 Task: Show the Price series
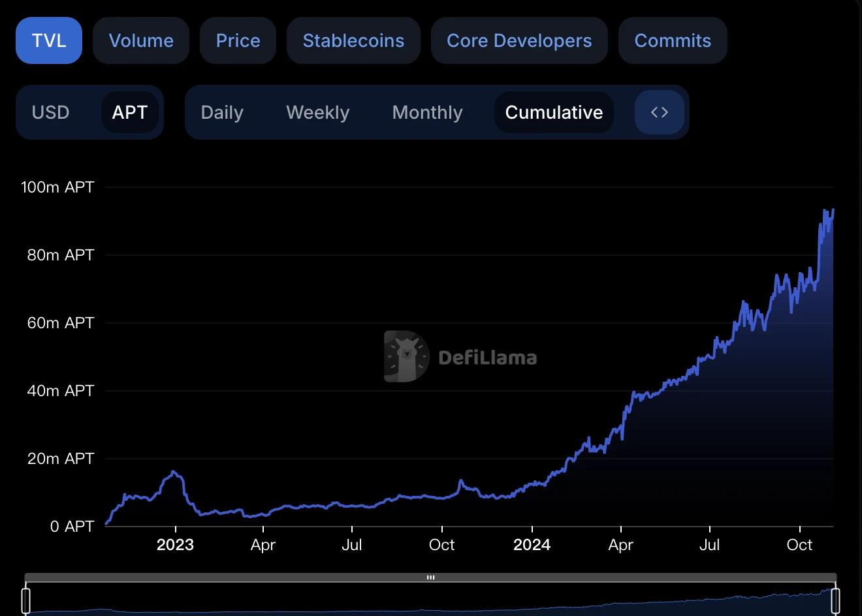238,40
